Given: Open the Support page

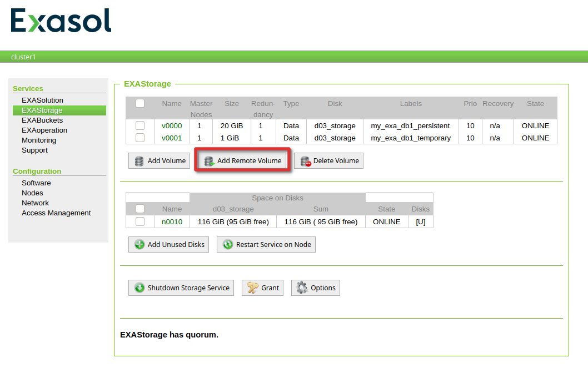Looking at the screenshot, I should click(x=35, y=150).
